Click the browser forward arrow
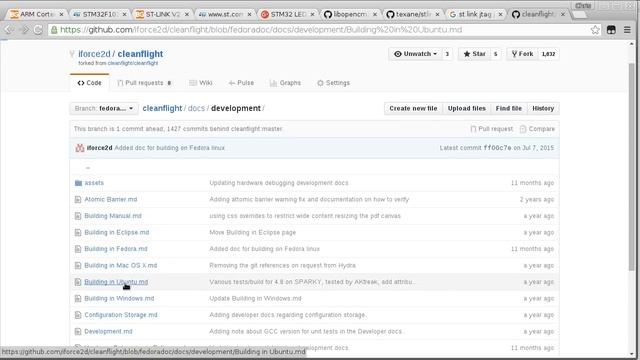Viewport: 640px width, 360px height. (x=24, y=30)
